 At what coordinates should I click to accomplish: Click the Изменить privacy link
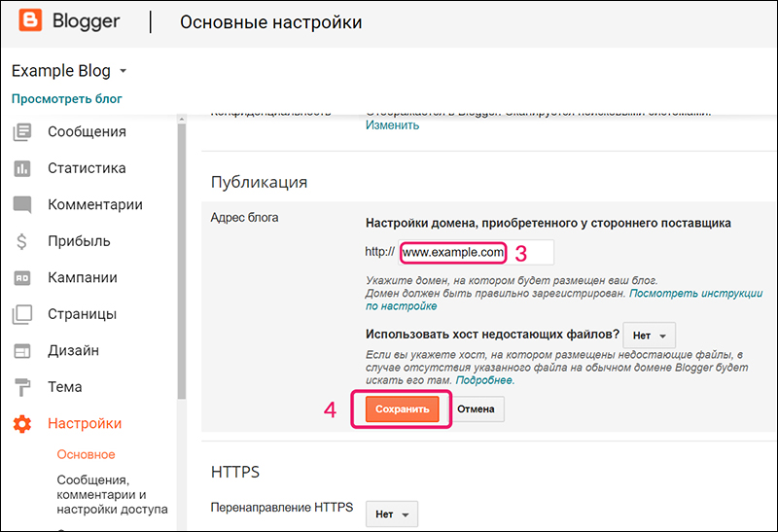point(392,124)
